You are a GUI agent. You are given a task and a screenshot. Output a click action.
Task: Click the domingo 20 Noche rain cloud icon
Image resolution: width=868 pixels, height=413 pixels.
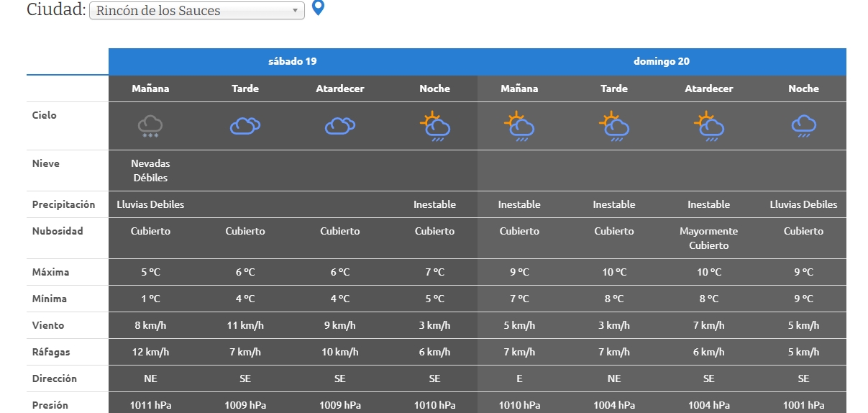[803, 126]
